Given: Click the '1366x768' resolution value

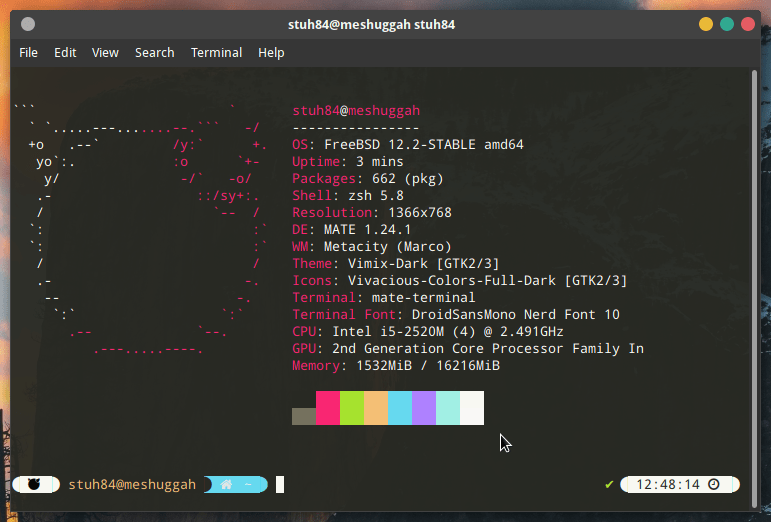Looking at the screenshot, I should [x=420, y=213].
